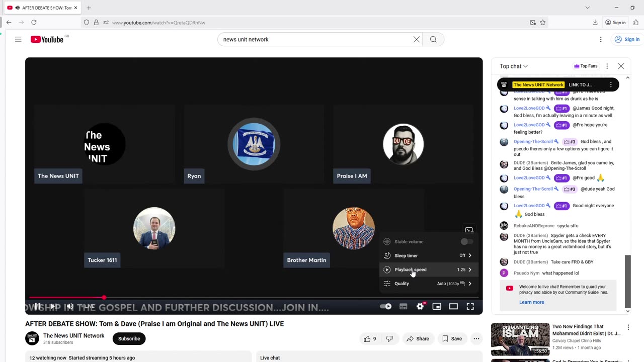
Task: Open the tracking protection shield icon
Action: pos(87,23)
